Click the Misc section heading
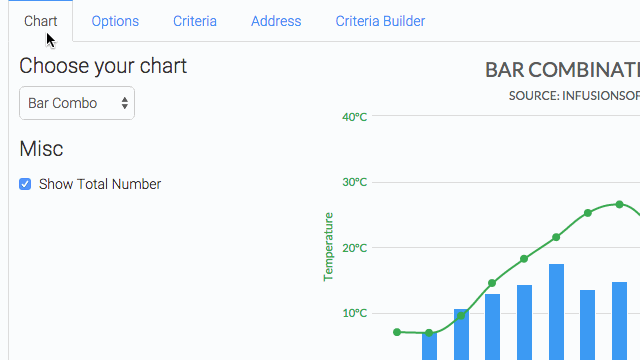Screen dimensions: 640x360 41,149
